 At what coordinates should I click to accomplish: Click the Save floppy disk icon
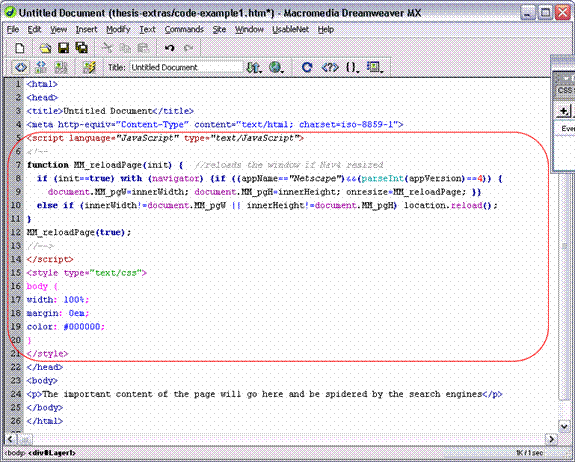pos(63,48)
